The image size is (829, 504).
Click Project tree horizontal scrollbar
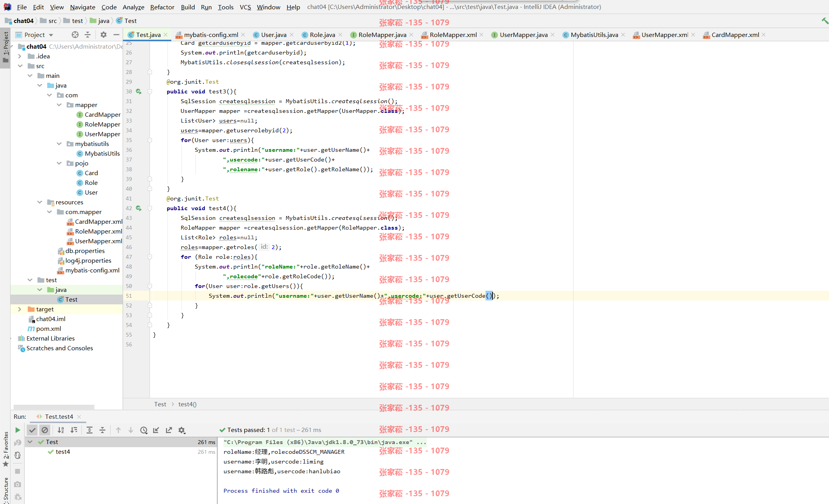(x=54, y=407)
